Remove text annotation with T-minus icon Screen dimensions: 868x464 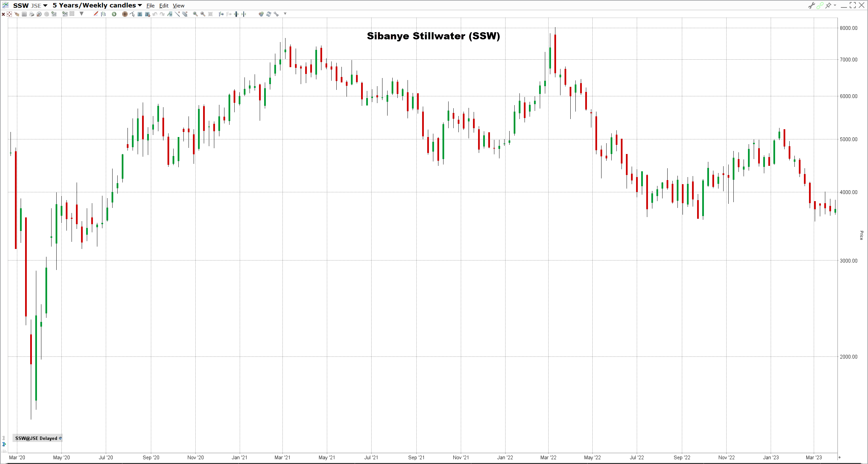coord(147,14)
